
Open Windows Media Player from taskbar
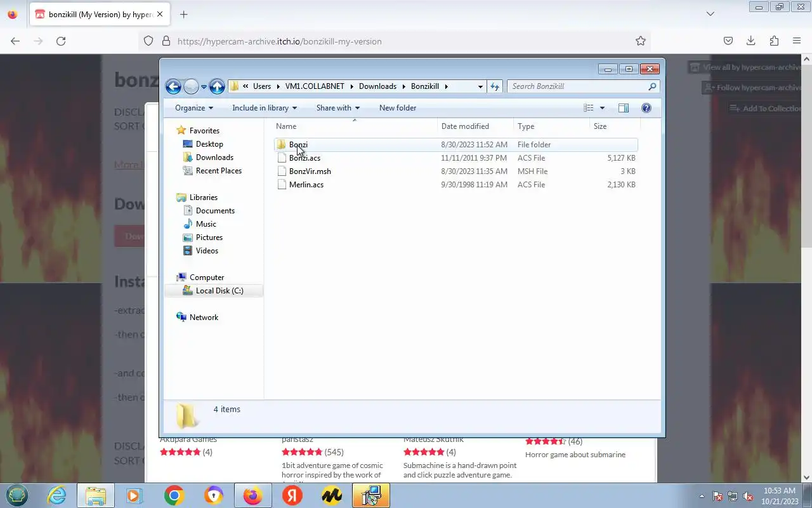click(135, 496)
